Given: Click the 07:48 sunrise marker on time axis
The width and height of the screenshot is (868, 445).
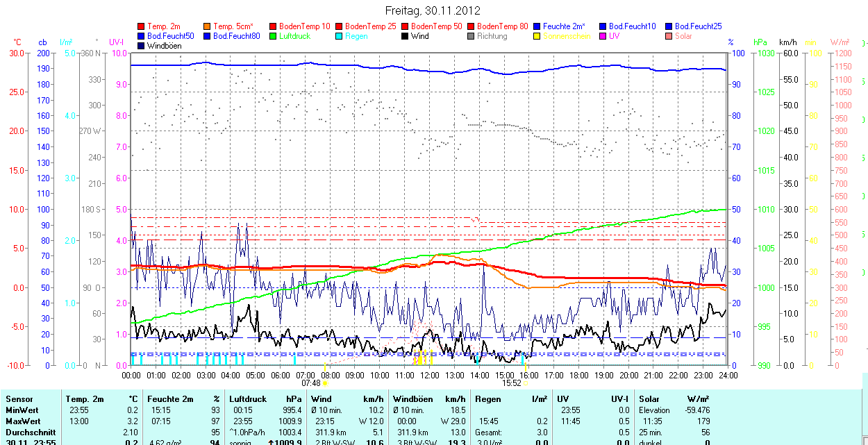Looking at the screenshot, I should 311,383.
